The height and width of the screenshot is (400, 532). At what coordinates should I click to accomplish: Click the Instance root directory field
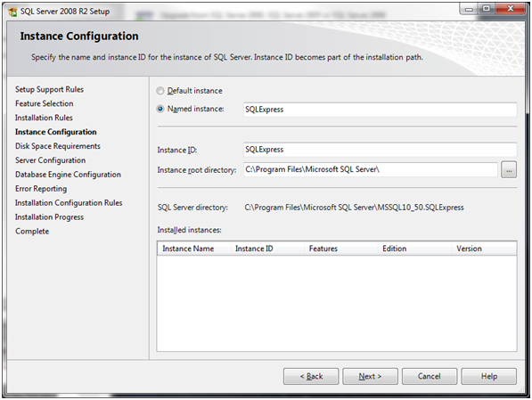tap(371, 169)
